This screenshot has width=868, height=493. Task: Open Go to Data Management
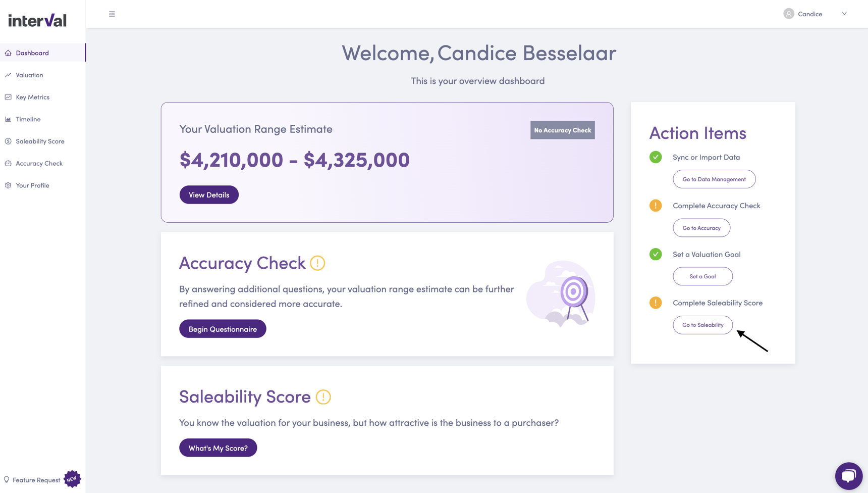[714, 179]
